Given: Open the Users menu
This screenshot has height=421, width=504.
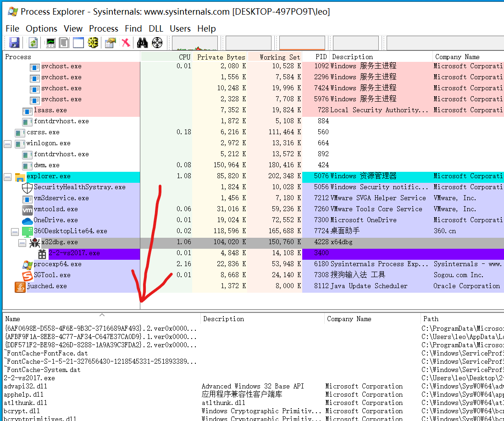Looking at the screenshot, I should (180, 28).
